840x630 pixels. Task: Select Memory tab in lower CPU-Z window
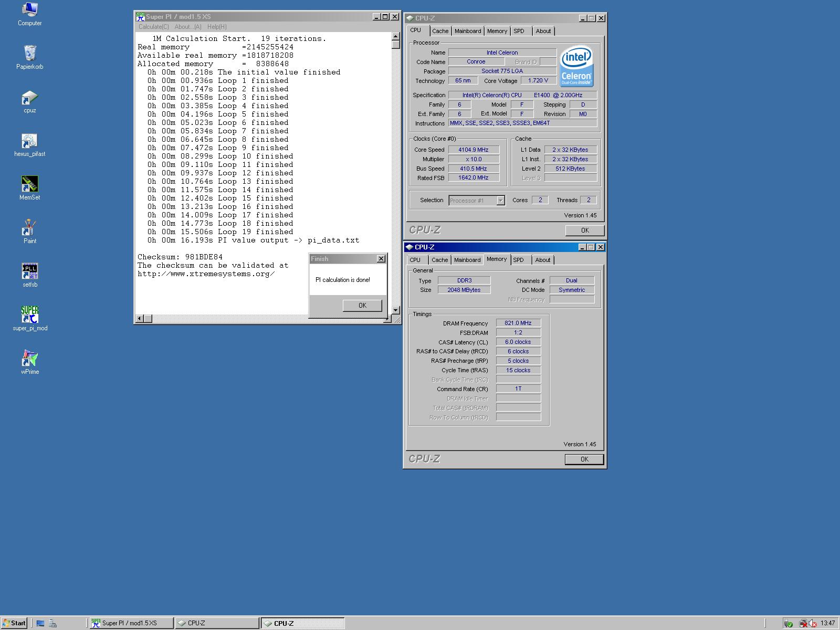tap(497, 259)
